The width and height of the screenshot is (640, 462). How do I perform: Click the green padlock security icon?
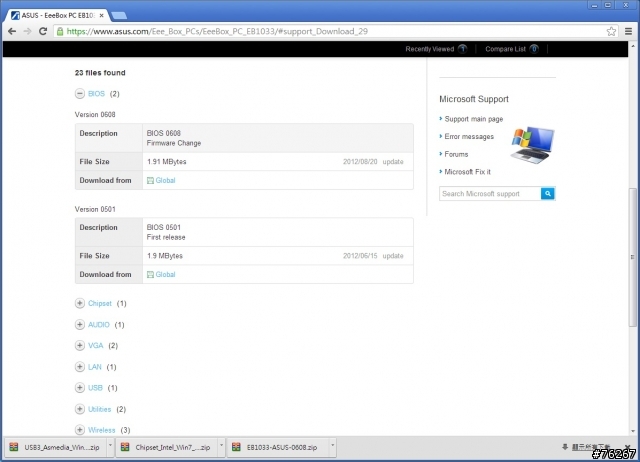coord(60,31)
